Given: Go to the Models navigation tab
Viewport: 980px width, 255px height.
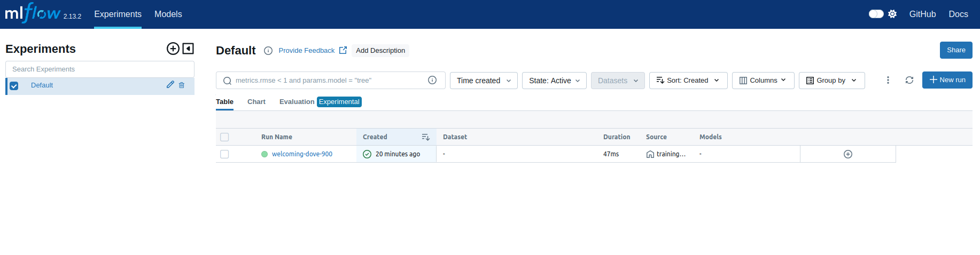Looking at the screenshot, I should [x=168, y=14].
